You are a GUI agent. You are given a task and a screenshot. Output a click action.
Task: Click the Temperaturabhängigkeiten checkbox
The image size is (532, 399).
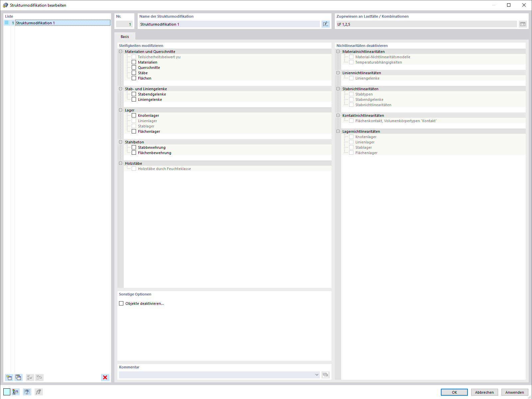[x=351, y=62]
